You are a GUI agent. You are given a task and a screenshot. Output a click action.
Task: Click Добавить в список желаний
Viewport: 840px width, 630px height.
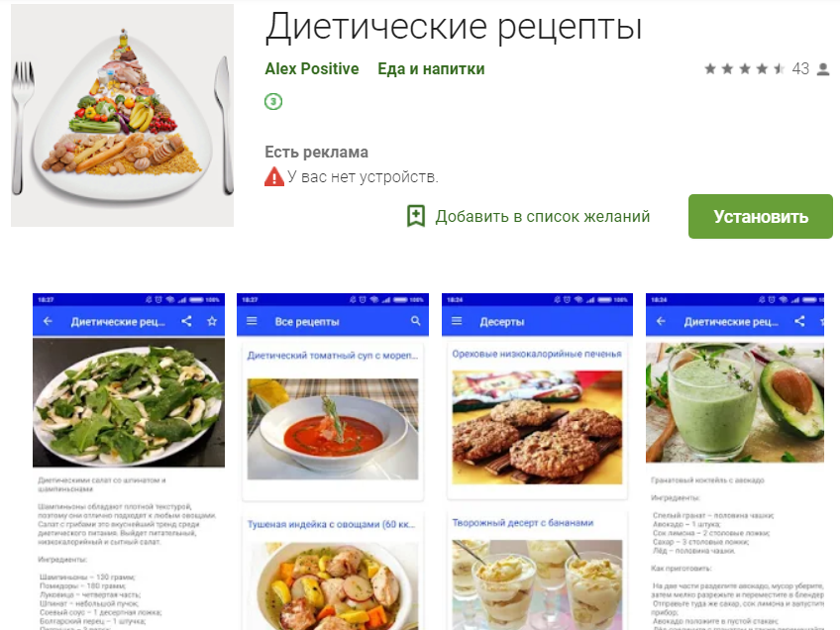point(542,216)
